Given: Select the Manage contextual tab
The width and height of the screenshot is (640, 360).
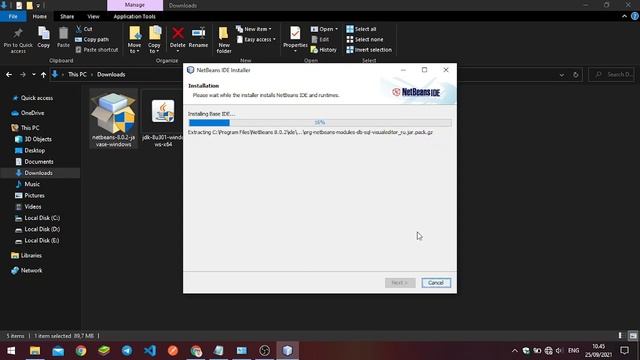Looking at the screenshot, I should [135, 5].
